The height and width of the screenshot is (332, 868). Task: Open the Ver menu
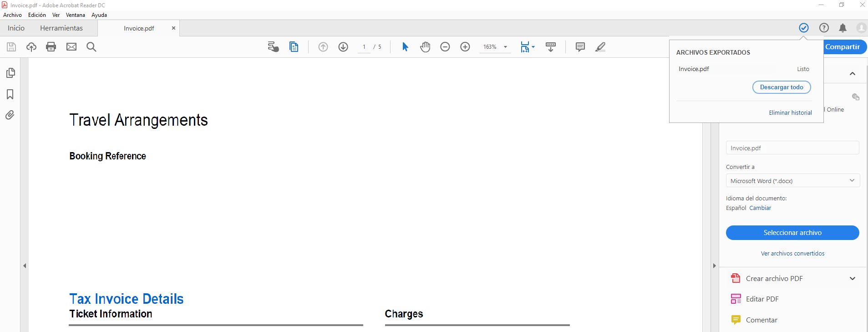click(x=56, y=15)
